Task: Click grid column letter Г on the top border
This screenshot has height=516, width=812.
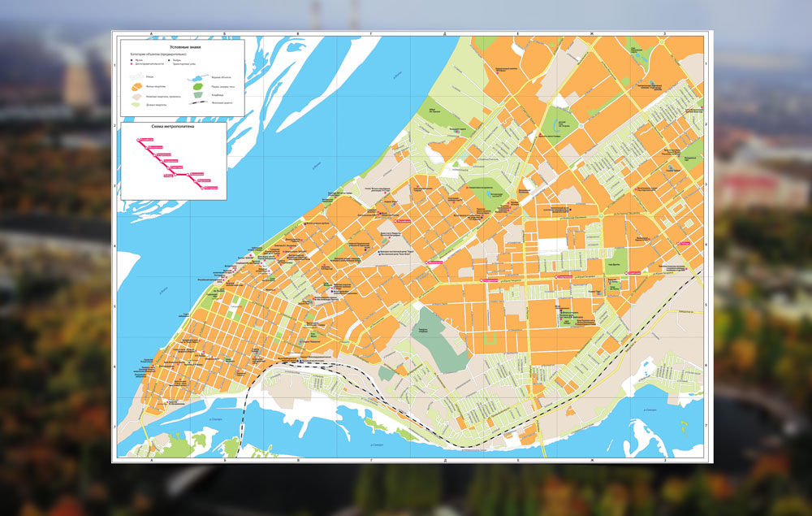Action: click(x=371, y=33)
